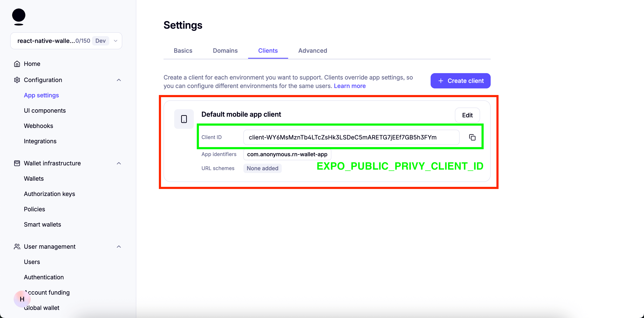Collapse the Configuration section

119,80
